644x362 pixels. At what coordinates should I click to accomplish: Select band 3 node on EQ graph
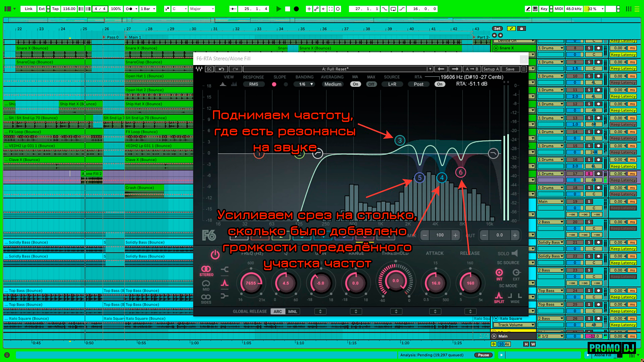pos(399,140)
